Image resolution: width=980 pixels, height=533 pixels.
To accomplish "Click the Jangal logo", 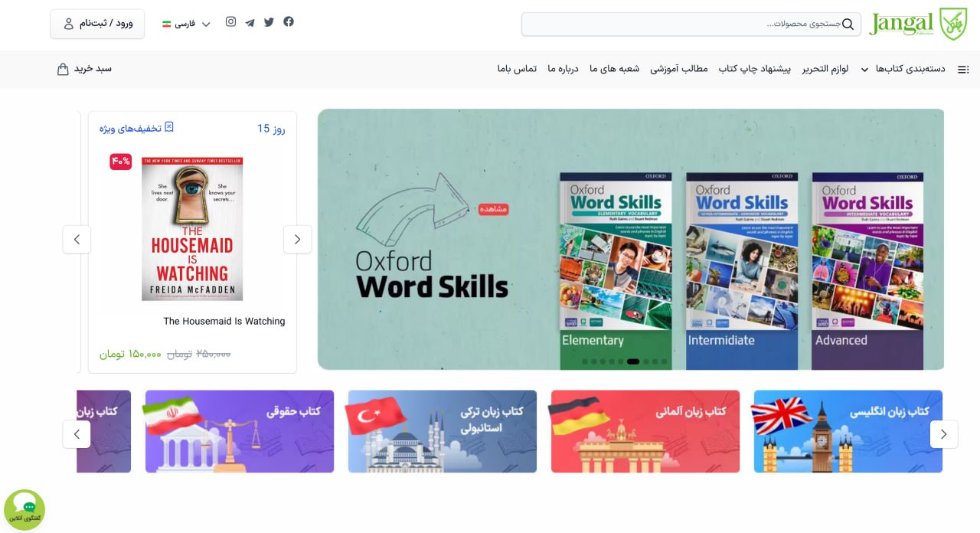I will 917,24.
